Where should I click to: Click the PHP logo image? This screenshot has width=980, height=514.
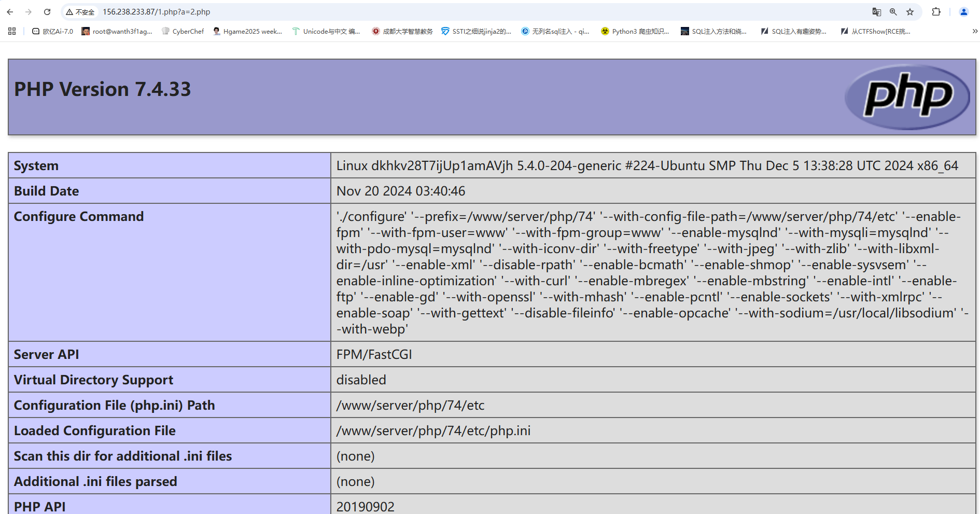click(x=907, y=97)
